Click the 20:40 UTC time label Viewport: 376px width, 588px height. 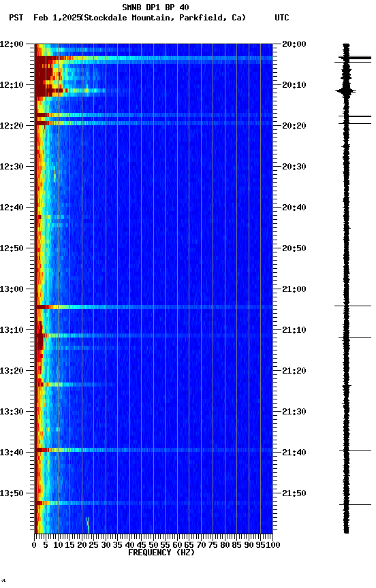click(x=294, y=208)
